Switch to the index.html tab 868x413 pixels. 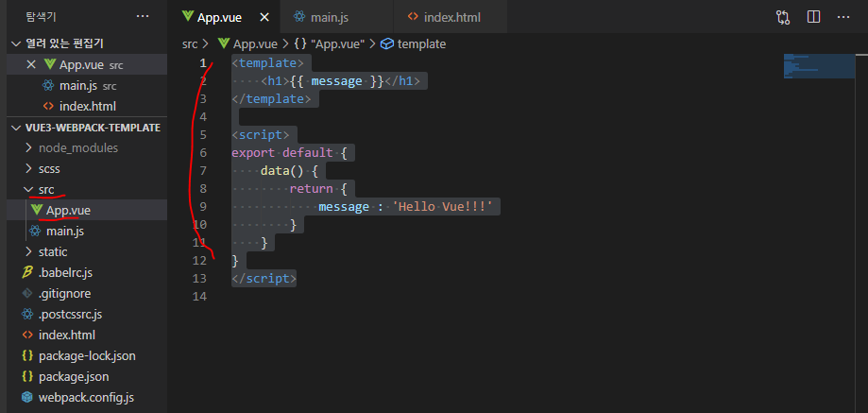451,17
